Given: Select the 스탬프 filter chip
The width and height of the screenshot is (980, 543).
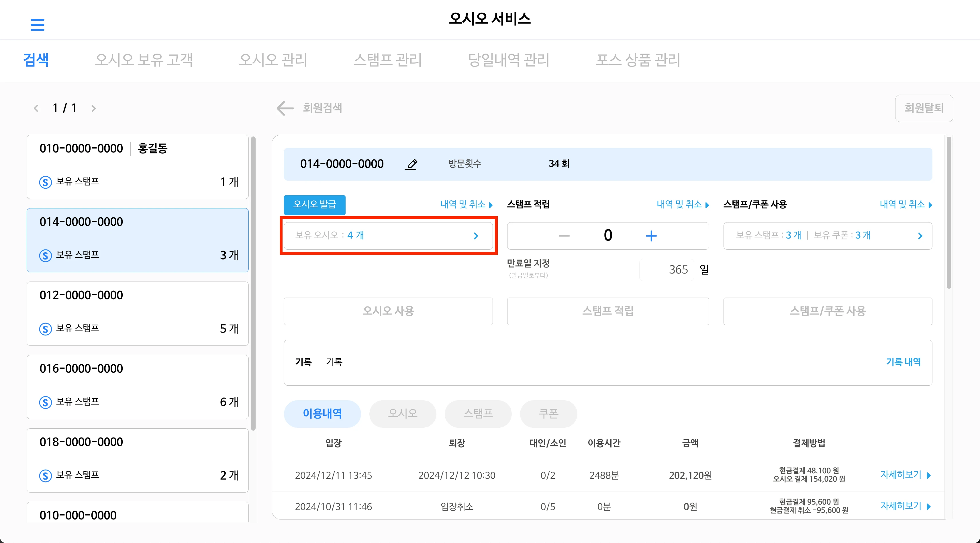Looking at the screenshot, I should pyautogui.click(x=478, y=414).
